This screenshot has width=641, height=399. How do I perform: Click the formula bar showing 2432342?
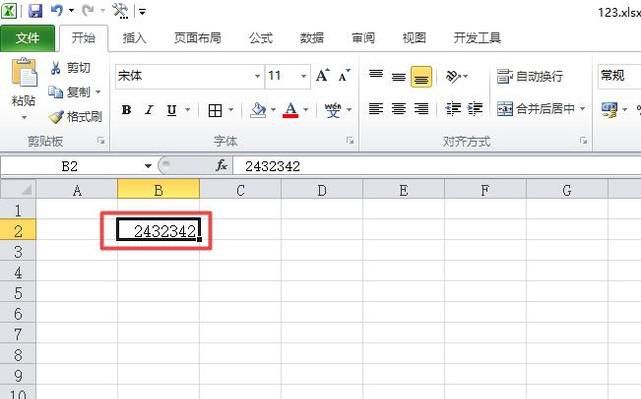pos(437,166)
